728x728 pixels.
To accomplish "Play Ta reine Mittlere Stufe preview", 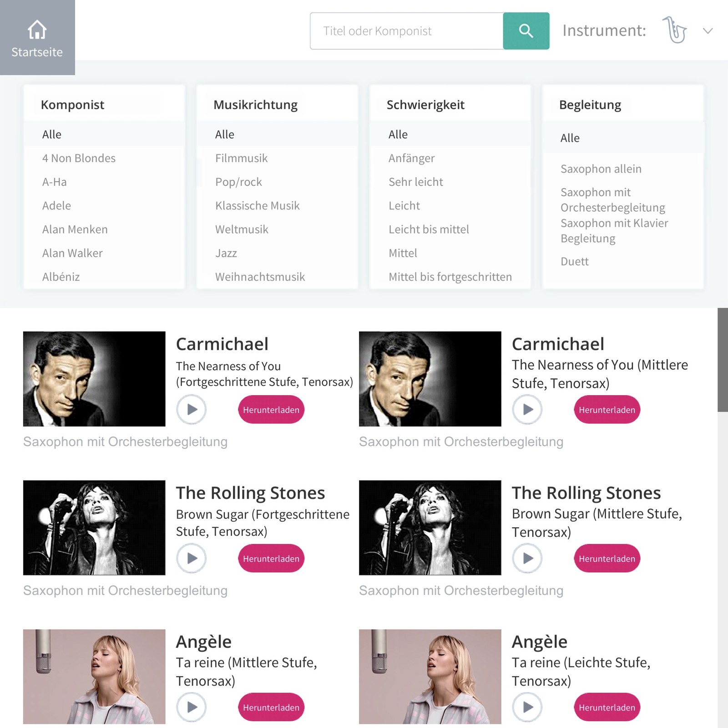I will (192, 707).
